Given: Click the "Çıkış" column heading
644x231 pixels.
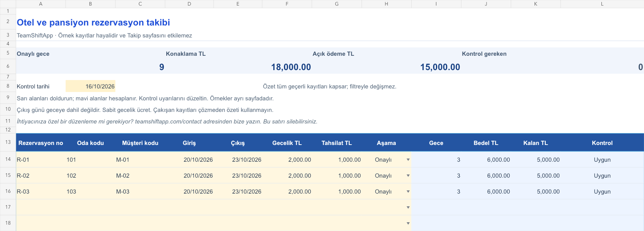Looking at the screenshot, I should coord(238,143).
